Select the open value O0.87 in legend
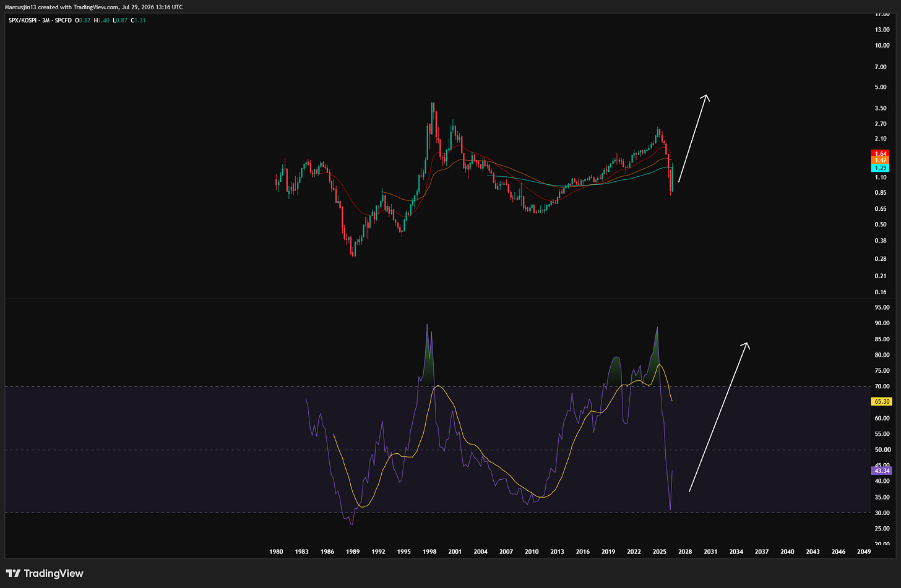This screenshot has width=901, height=588. click(x=83, y=20)
